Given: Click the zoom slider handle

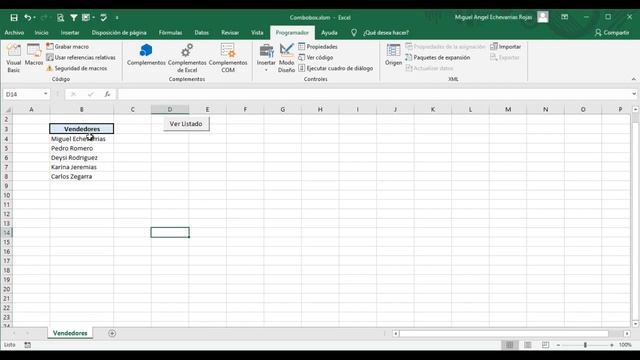Looking at the screenshot, I should [585, 345].
